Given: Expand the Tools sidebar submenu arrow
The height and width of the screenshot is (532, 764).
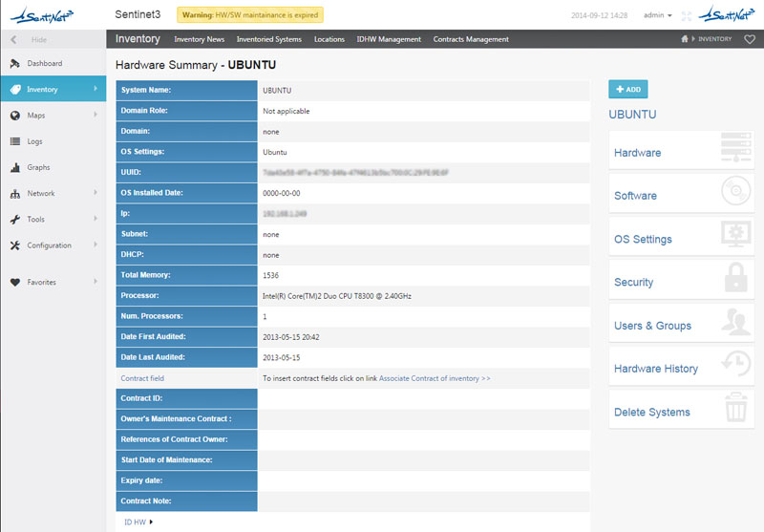Looking at the screenshot, I should [95, 219].
